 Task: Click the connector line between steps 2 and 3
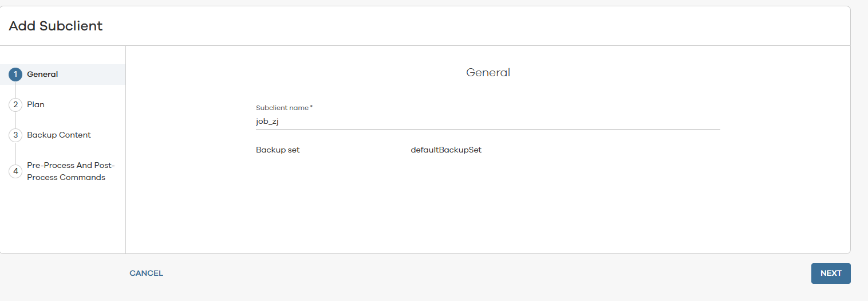(15, 120)
